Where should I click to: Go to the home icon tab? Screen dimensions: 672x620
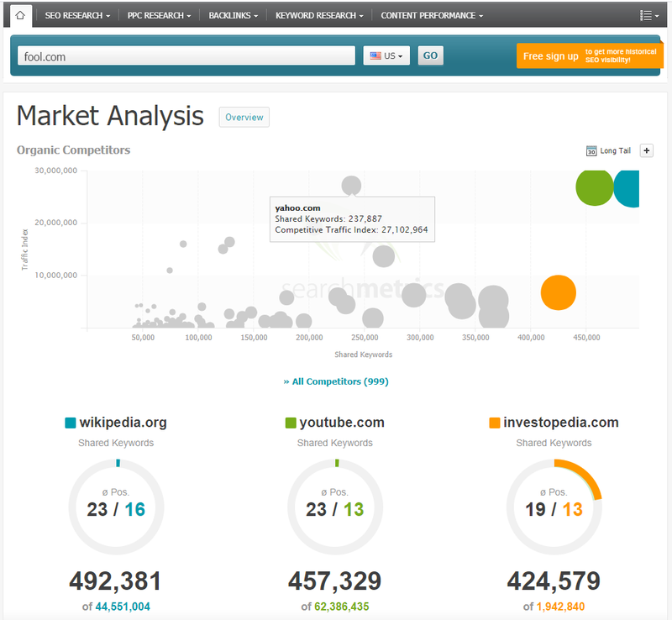[x=20, y=15]
